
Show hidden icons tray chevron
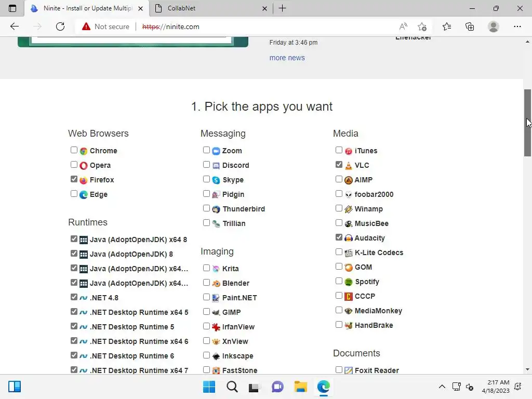click(x=442, y=387)
